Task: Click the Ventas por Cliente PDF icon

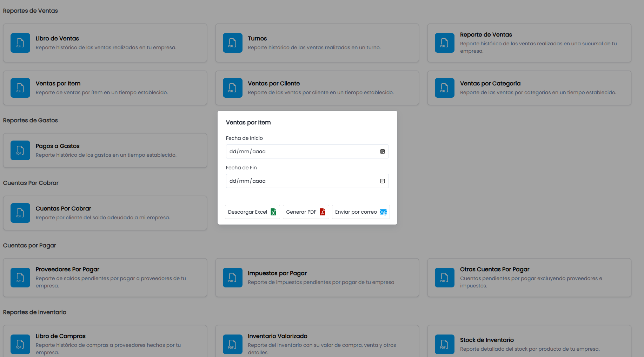Action: (233, 88)
